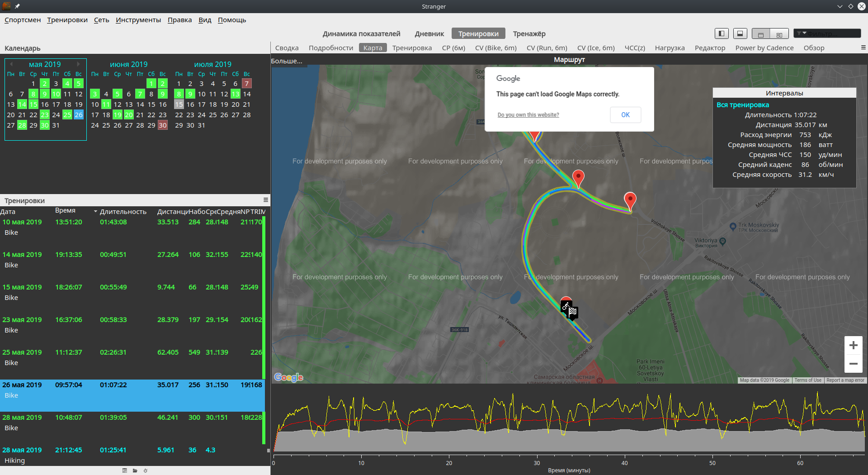Image resolution: width=868 pixels, height=475 pixels.
Task: Click the workout list scrollbar handle
Action: coord(268,451)
